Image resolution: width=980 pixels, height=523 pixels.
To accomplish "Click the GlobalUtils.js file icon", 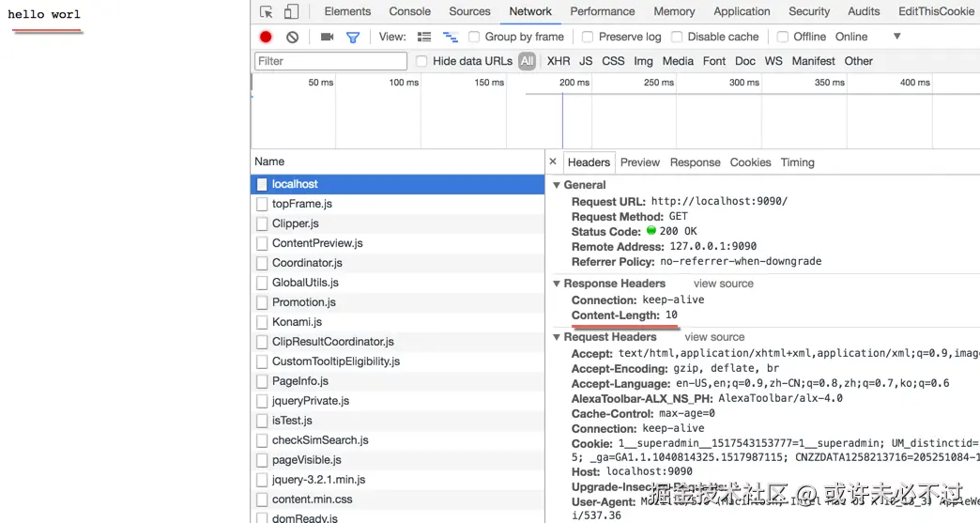I will (262, 283).
